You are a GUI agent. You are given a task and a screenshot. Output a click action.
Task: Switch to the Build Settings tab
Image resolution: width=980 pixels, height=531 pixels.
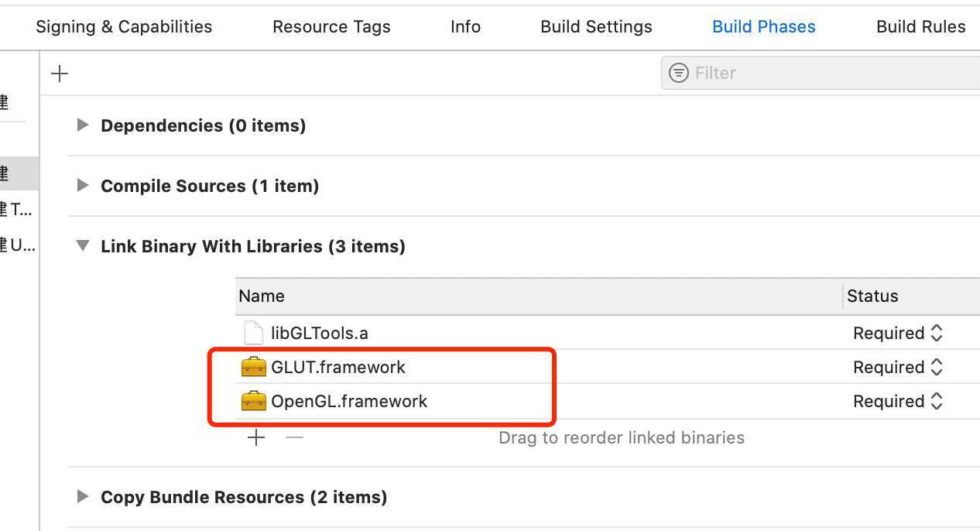coord(596,26)
